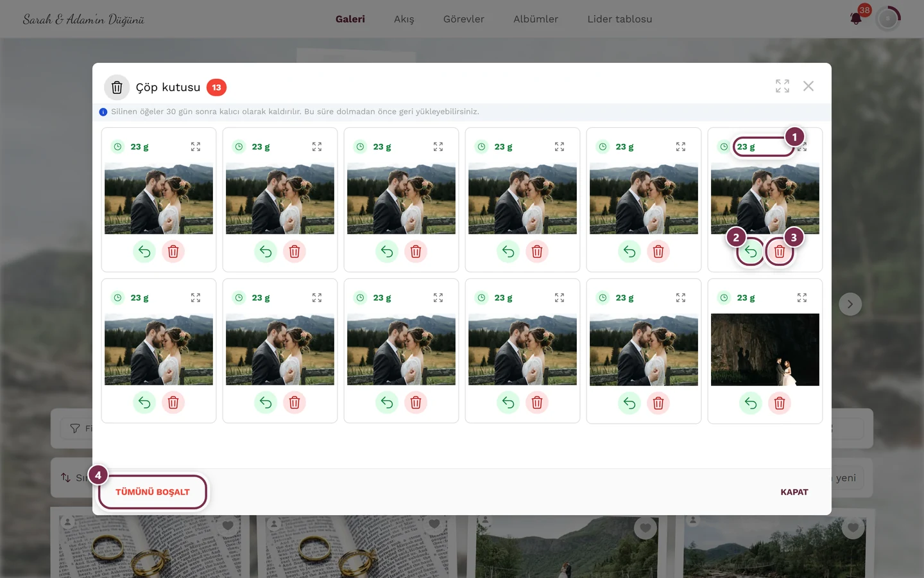Expand the third bottom-row photo card

(x=438, y=298)
